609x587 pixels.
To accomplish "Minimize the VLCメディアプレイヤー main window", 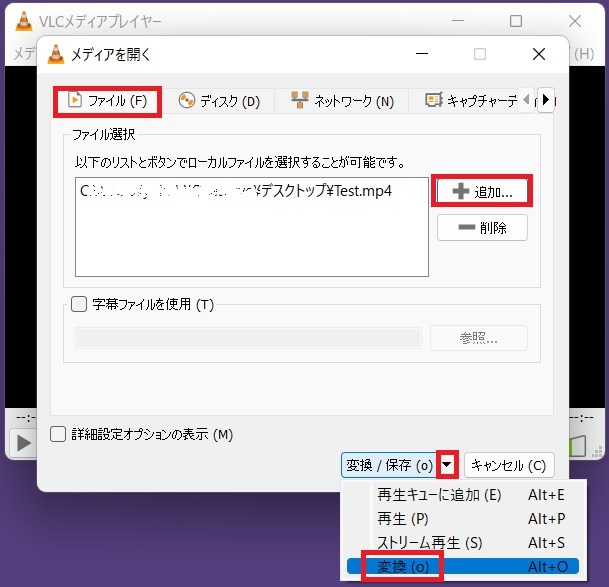I will click(x=458, y=21).
